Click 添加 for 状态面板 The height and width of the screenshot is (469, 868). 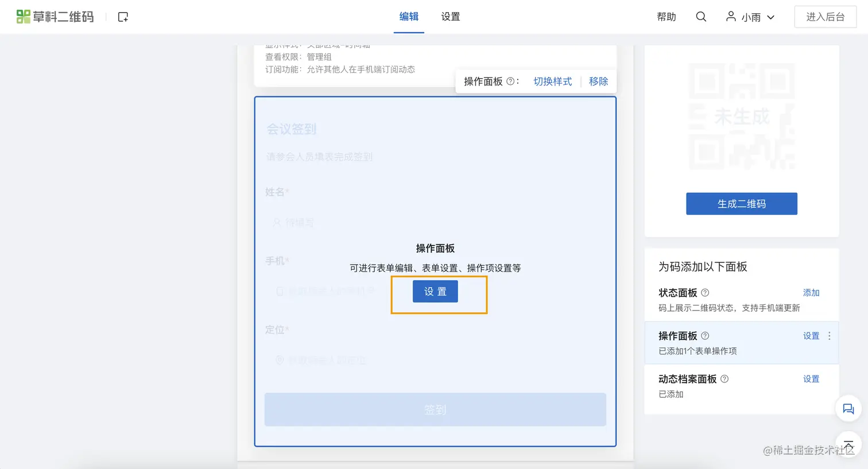click(x=811, y=293)
